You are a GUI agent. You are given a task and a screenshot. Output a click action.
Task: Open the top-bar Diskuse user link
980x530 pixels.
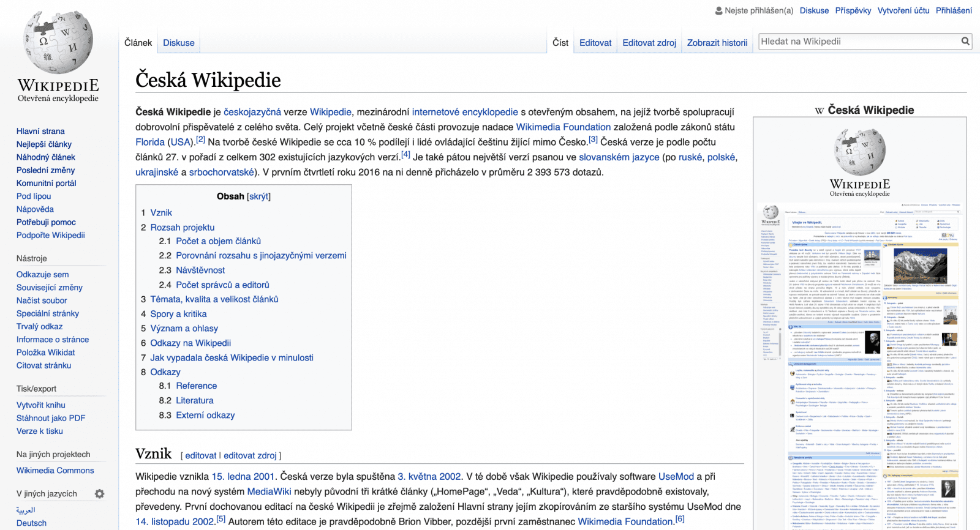(x=814, y=10)
